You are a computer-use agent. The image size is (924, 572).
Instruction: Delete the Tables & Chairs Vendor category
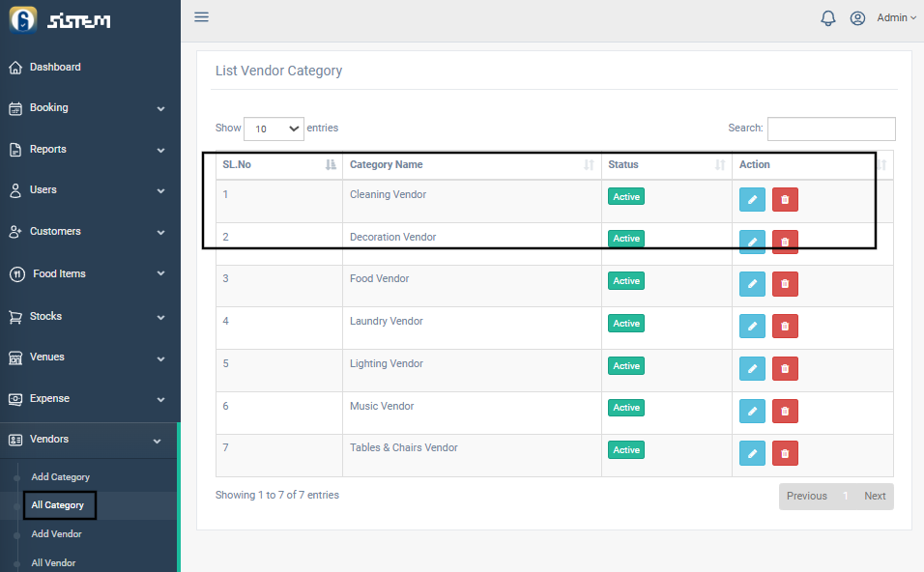[x=785, y=453]
